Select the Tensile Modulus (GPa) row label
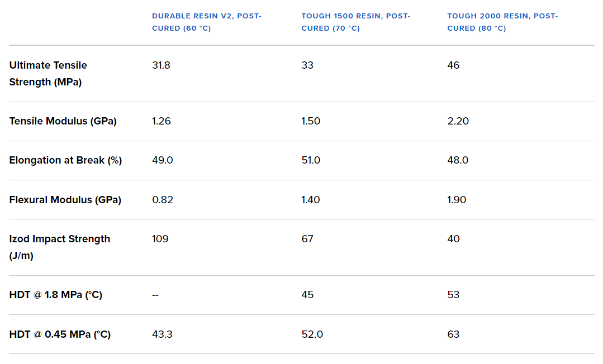 tap(63, 121)
